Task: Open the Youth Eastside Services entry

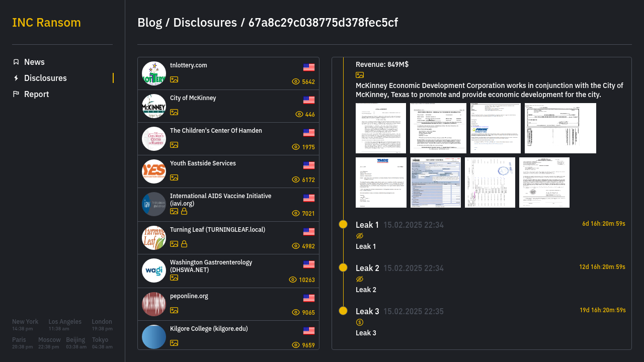Action: [228, 171]
